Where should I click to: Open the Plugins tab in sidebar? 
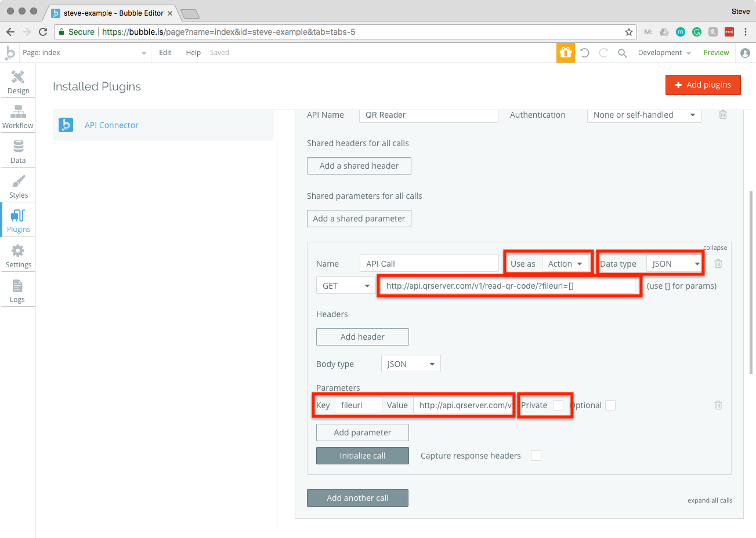pos(18,220)
